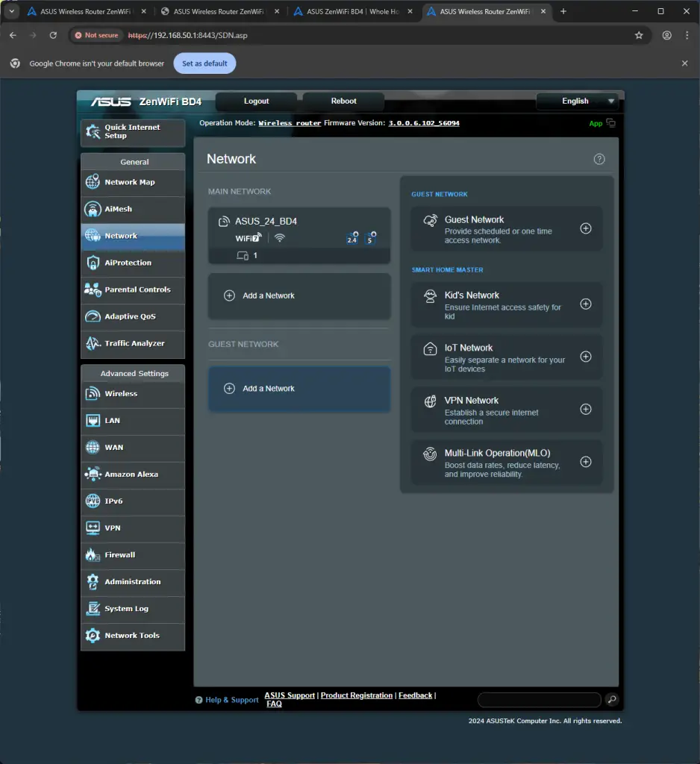This screenshot has height=764, width=700.
Task: Click the browser address bar URL
Action: (187, 35)
